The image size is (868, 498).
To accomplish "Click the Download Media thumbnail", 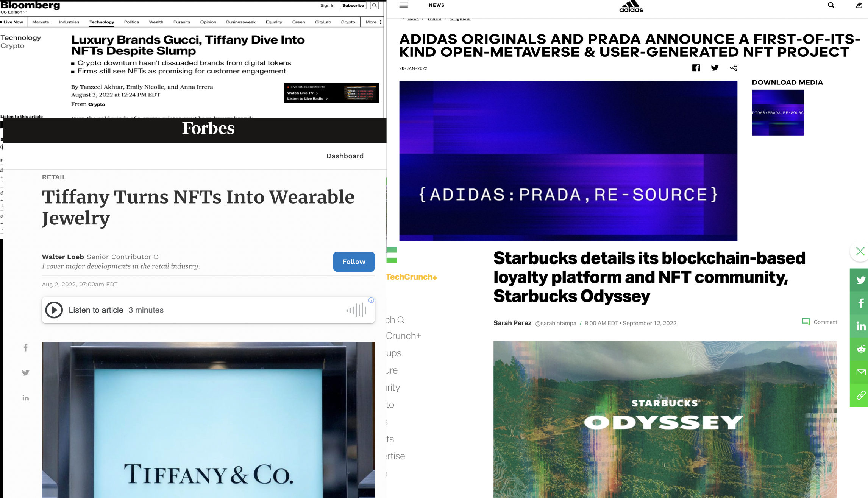I will 777,113.
